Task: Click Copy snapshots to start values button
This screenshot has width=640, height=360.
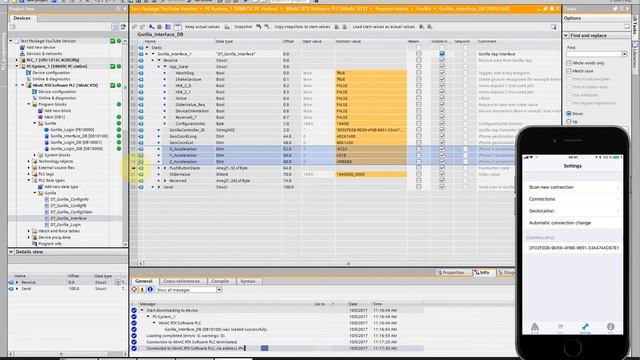Action: [x=302, y=27]
